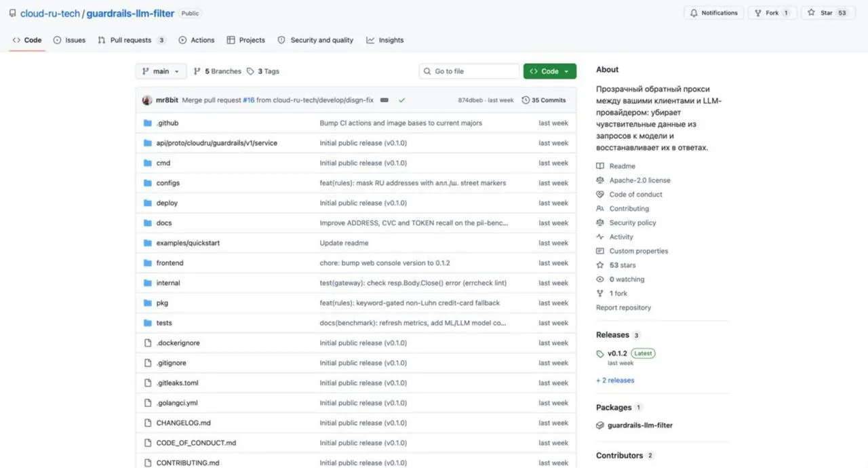Click the Go to file search field
868x468 pixels.
click(x=469, y=71)
